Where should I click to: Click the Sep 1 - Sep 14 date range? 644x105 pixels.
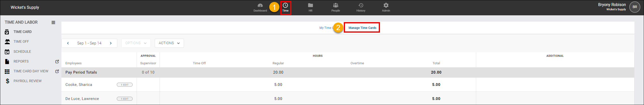coord(89,43)
